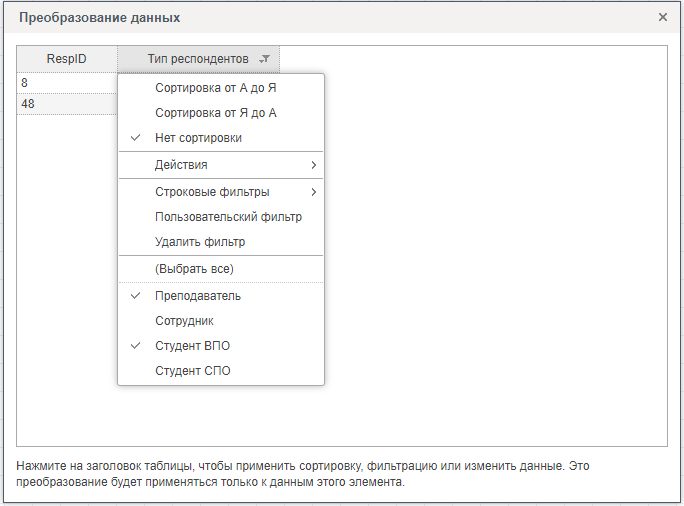This screenshot has width=684, height=506.
Task: Uncheck the Студент ВПО filter value
Action: (x=192, y=346)
